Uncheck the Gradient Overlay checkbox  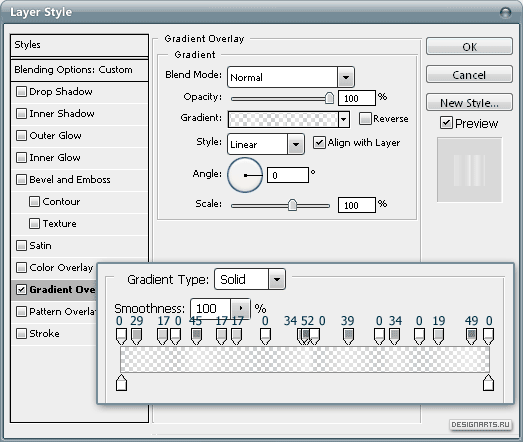(x=21, y=290)
